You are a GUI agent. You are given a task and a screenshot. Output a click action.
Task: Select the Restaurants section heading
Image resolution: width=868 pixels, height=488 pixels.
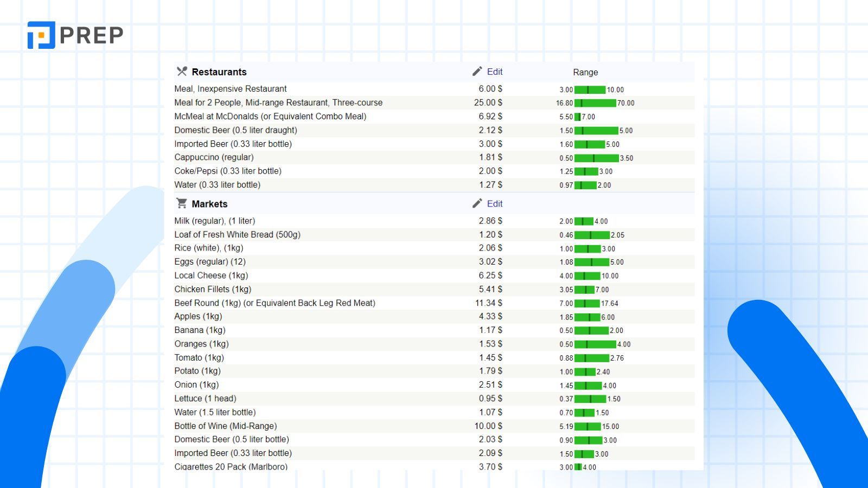(219, 72)
